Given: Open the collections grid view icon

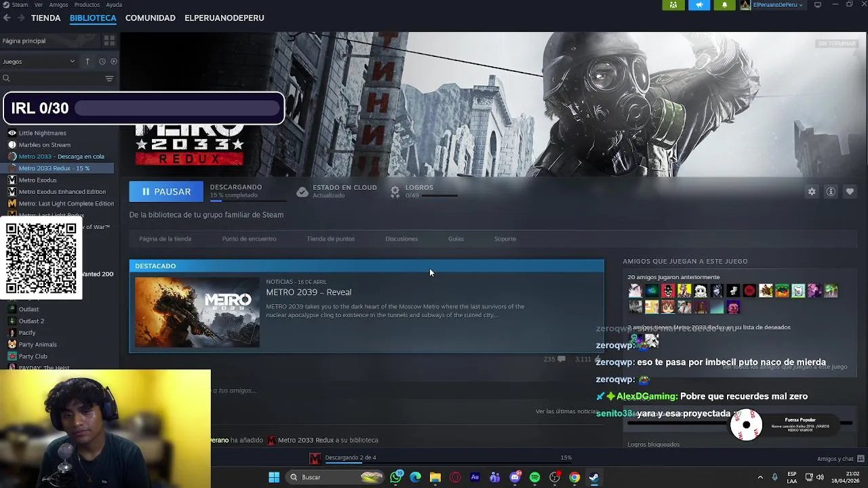Looking at the screenshot, I should click(x=109, y=41).
